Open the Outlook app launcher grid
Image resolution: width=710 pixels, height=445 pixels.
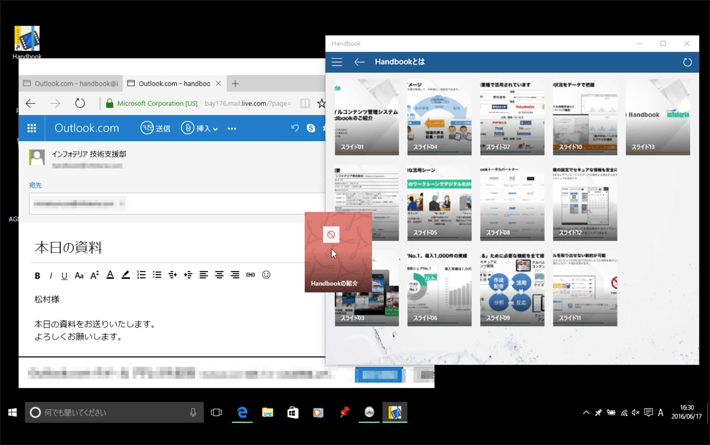tap(32, 128)
